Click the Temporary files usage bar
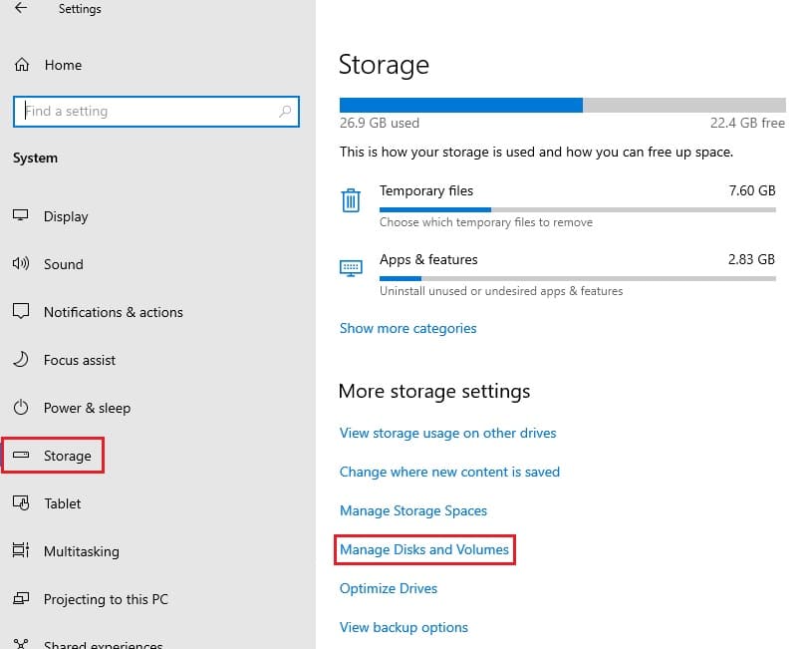Image resolution: width=812 pixels, height=649 pixels. tap(578, 210)
